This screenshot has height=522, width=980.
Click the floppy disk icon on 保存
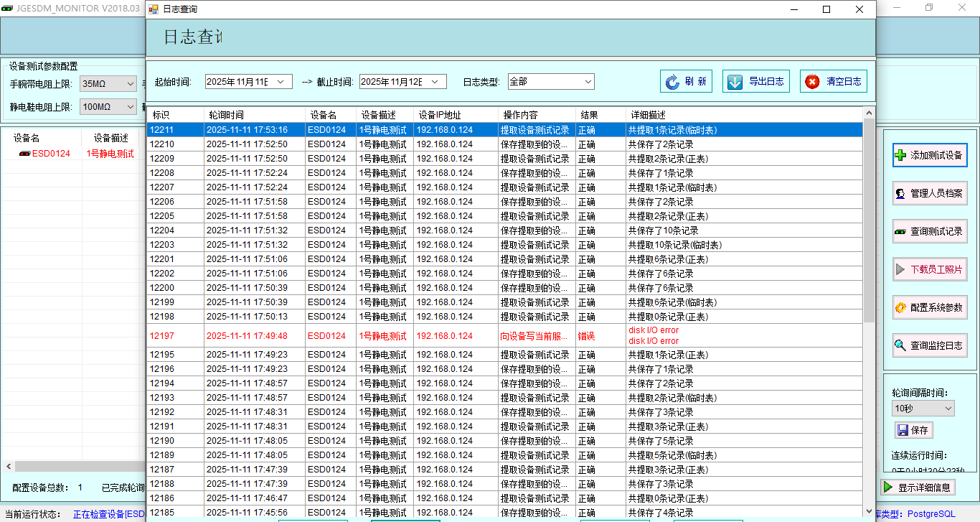[903, 430]
